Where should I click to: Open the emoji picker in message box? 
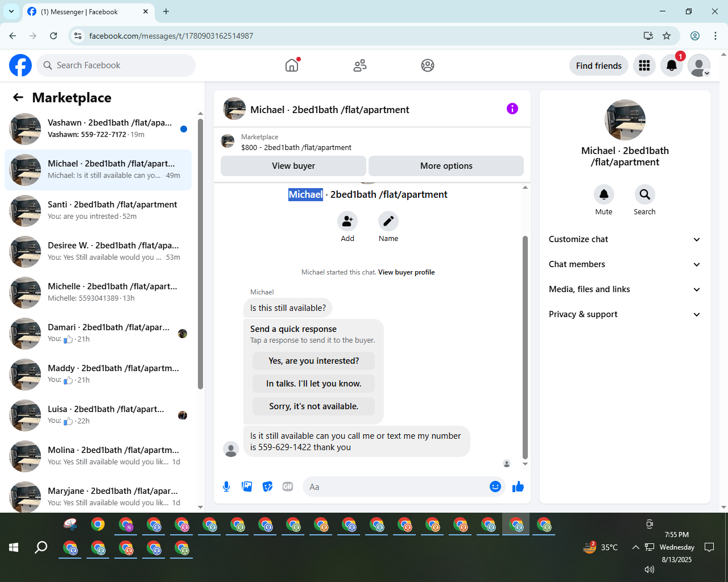(495, 487)
